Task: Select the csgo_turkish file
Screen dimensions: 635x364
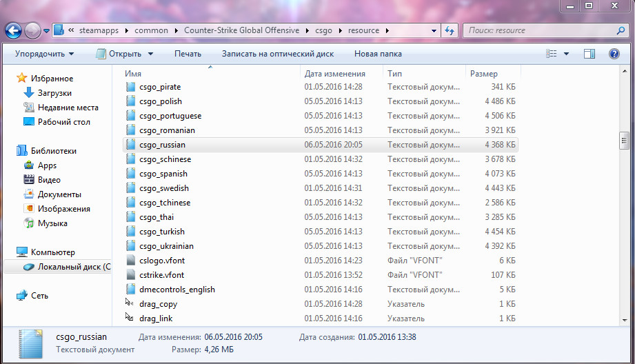Action: click(161, 232)
